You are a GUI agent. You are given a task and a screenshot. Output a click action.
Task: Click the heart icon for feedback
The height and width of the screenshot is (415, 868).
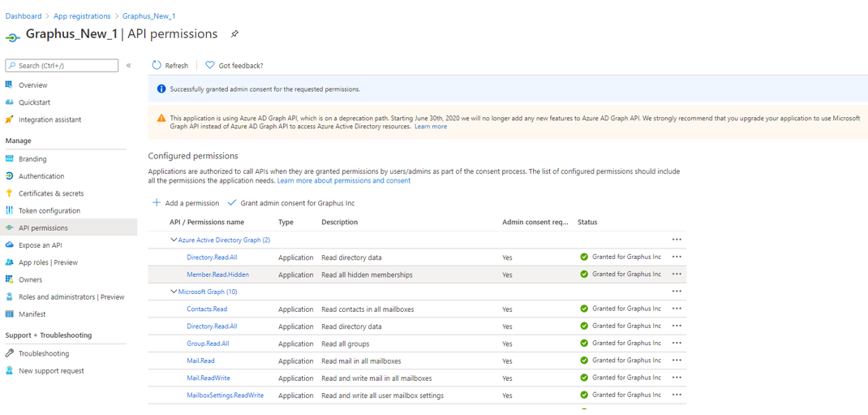pos(210,66)
